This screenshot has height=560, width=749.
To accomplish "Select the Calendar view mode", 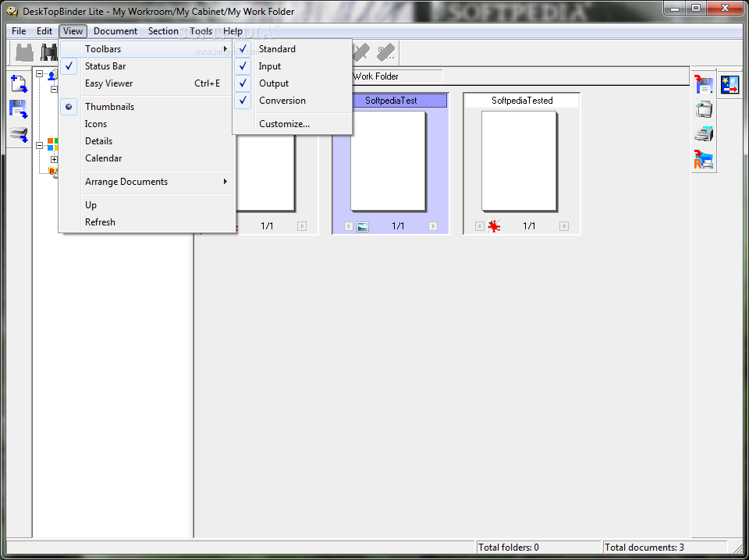I will [x=147, y=158].
